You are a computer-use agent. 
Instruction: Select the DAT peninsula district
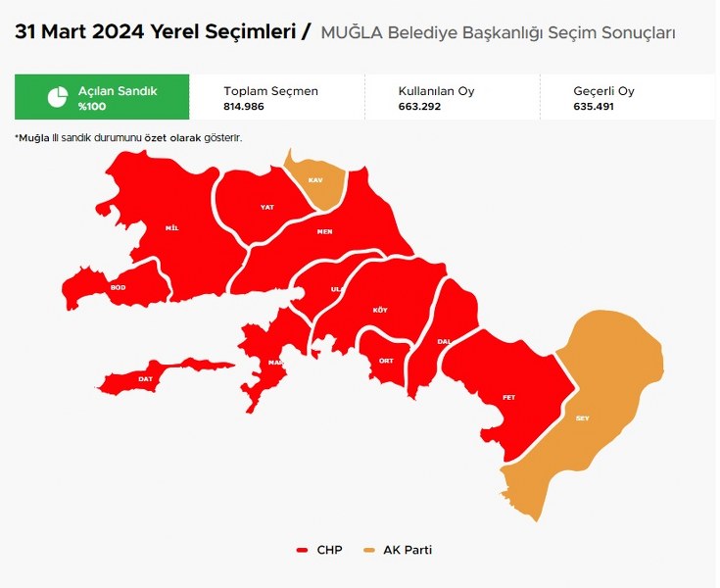pyautogui.click(x=147, y=378)
